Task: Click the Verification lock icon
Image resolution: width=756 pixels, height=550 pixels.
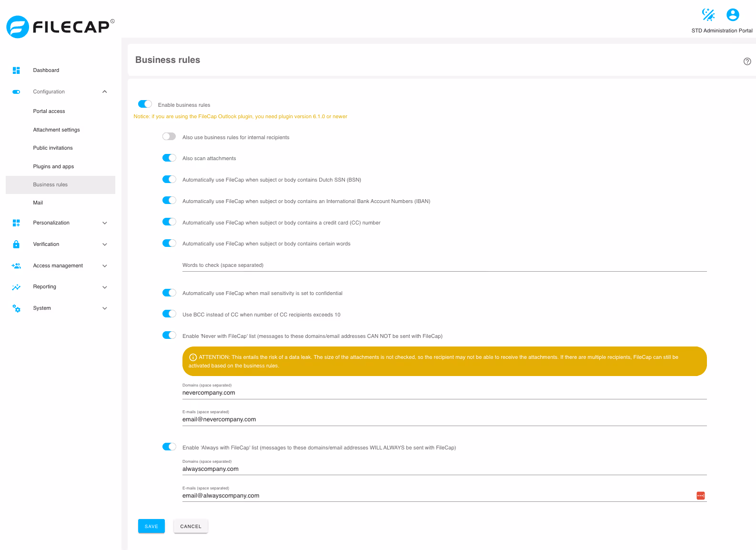Action: point(16,244)
